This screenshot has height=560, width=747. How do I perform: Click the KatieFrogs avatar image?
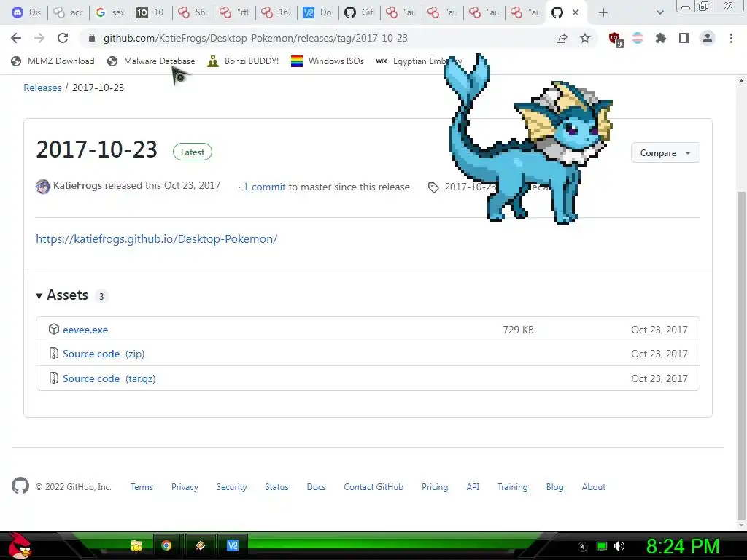[43, 186]
